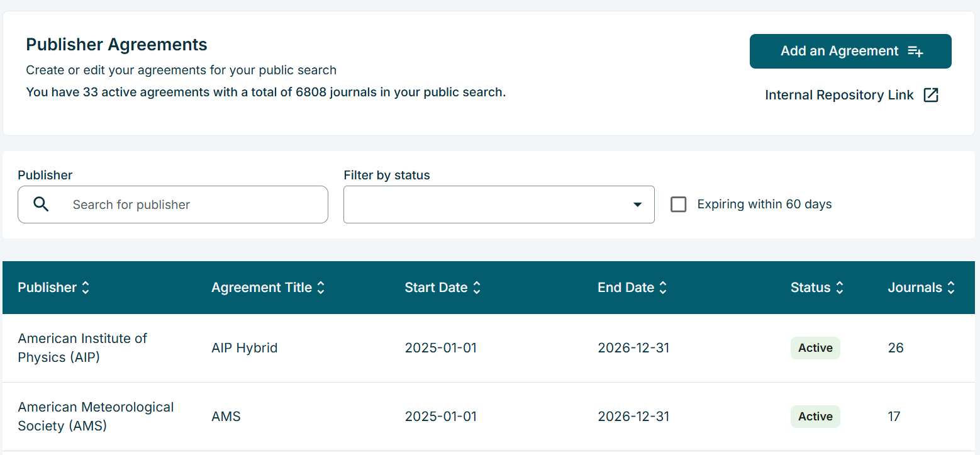Sort the table by the Publisher column arrows
The image size is (980, 455).
86,287
